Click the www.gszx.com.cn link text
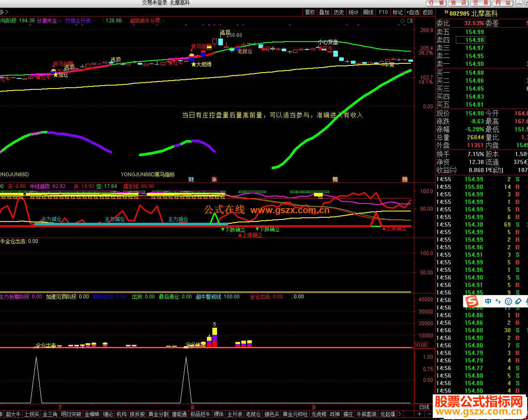 point(290,210)
